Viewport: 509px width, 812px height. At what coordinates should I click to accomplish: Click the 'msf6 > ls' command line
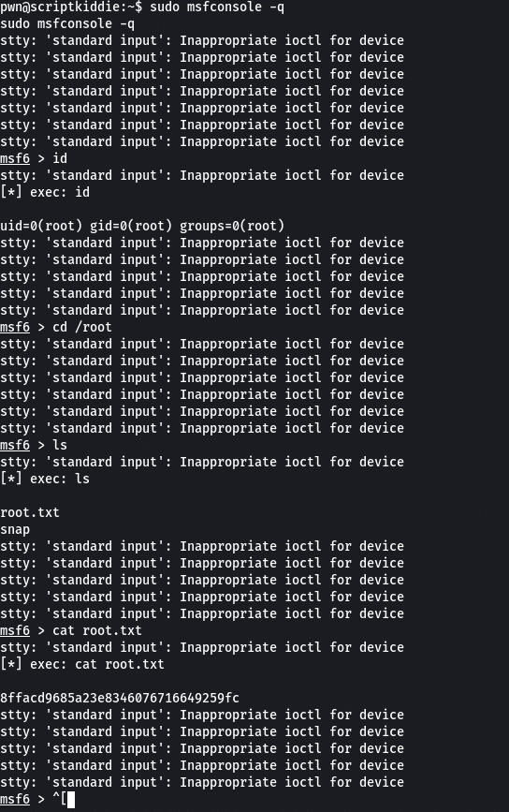pyautogui.click(x=34, y=446)
